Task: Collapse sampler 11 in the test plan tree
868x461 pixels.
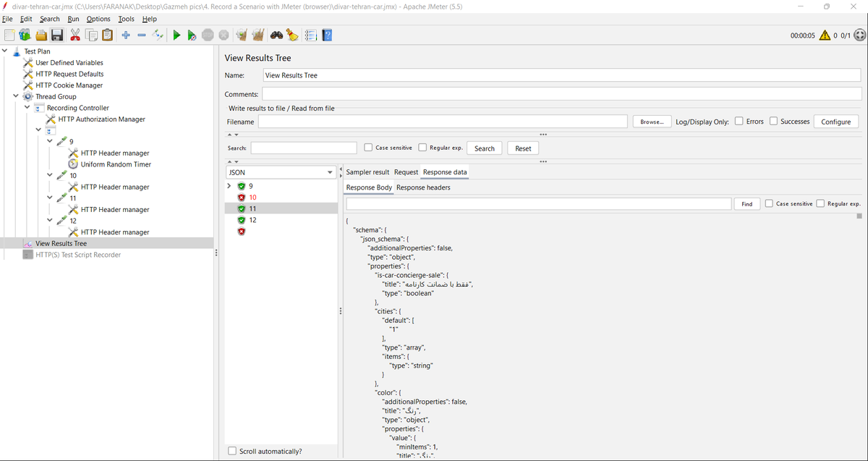Action: [x=50, y=198]
